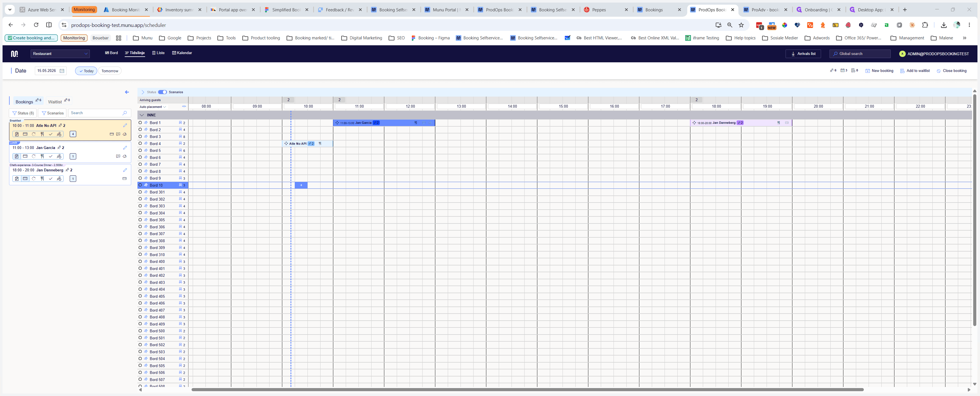Click date field showing 15.05.2026
This screenshot has width=980, height=396.
[x=51, y=71]
